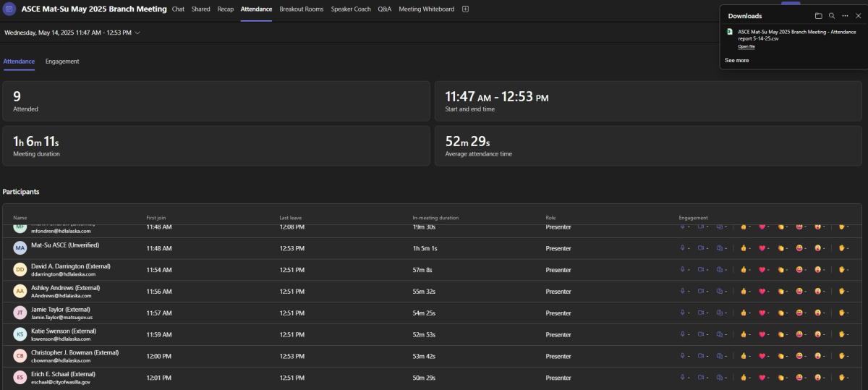Click the CB avatar for Christopher Bowman

20,357
